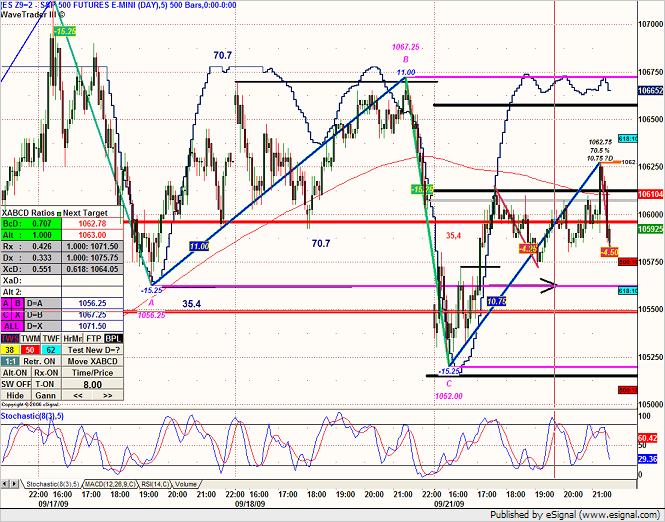This screenshot has height=522, width=665.
Task: Hide the XABCD panel
Action: click(15, 395)
